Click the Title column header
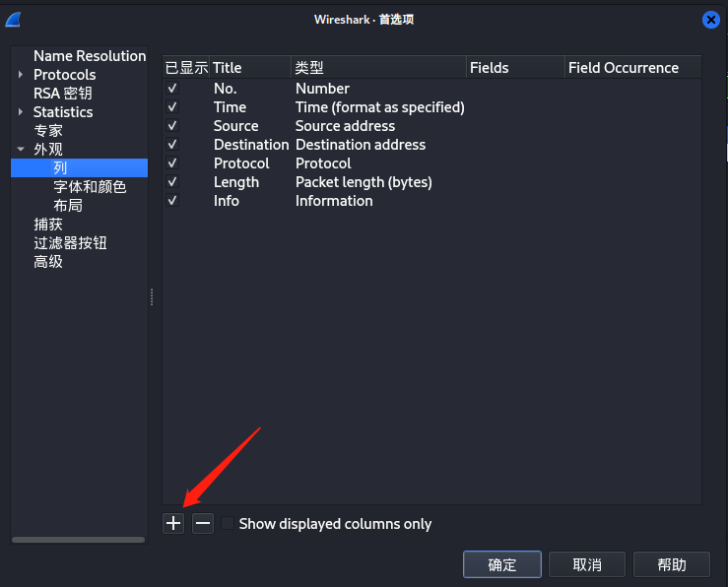Image resolution: width=728 pixels, height=587 pixels. [x=250, y=68]
